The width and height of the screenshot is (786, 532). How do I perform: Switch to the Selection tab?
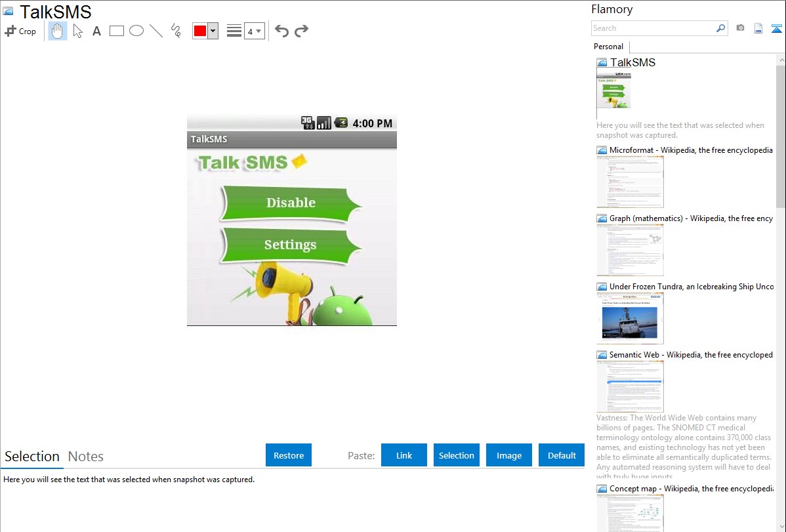pyautogui.click(x=32, y=457)
